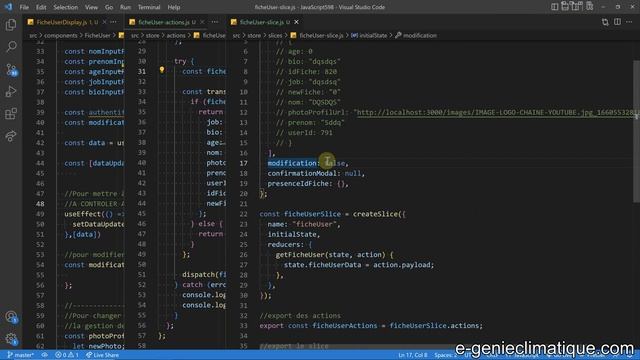Click the Live Share status bar button
The image size is (640, 360).
(102, 355)
